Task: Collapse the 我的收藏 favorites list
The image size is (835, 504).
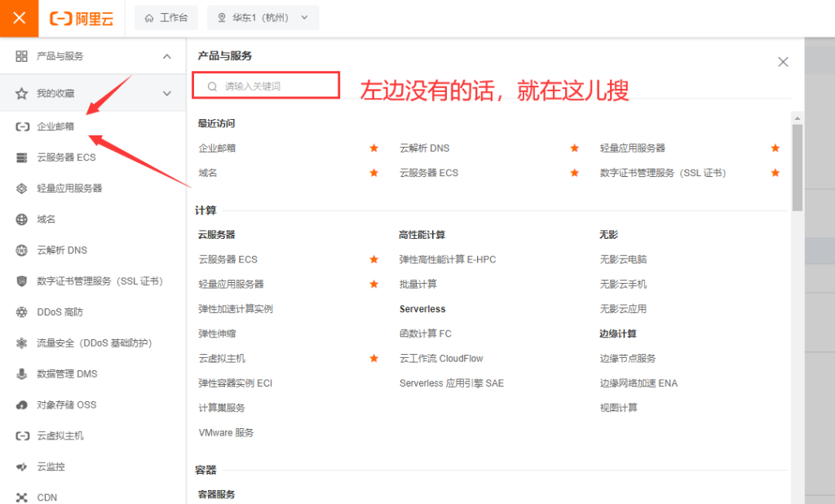Action: (166, 94)
